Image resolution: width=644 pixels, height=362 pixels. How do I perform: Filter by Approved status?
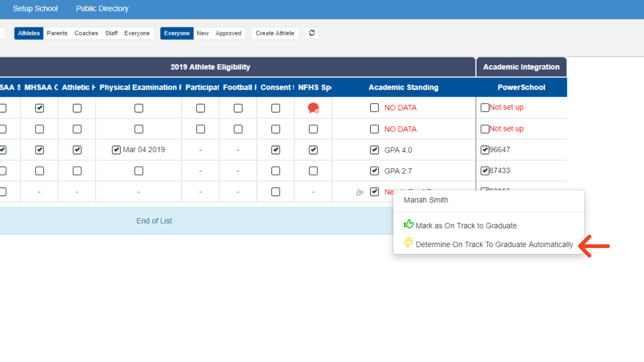point(228,33)
